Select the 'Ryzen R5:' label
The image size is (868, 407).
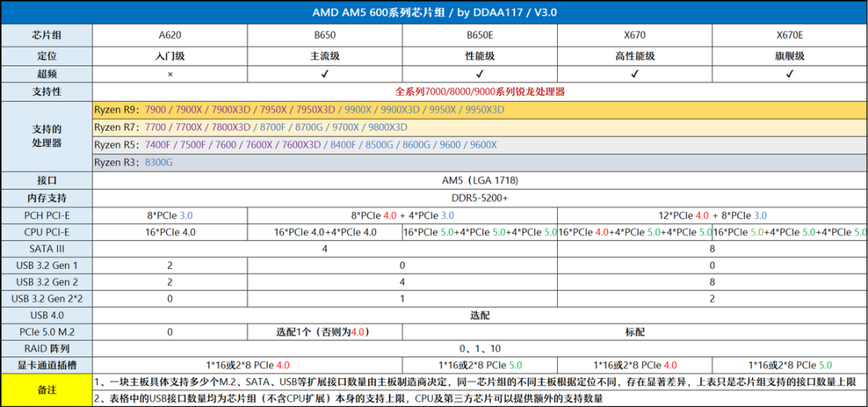[x=117, y=144]
